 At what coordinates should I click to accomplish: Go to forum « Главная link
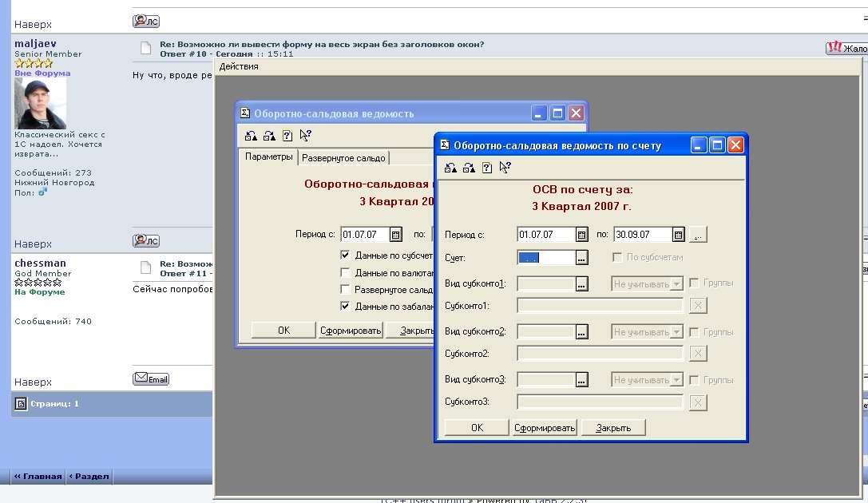click(x=38, y=477)
